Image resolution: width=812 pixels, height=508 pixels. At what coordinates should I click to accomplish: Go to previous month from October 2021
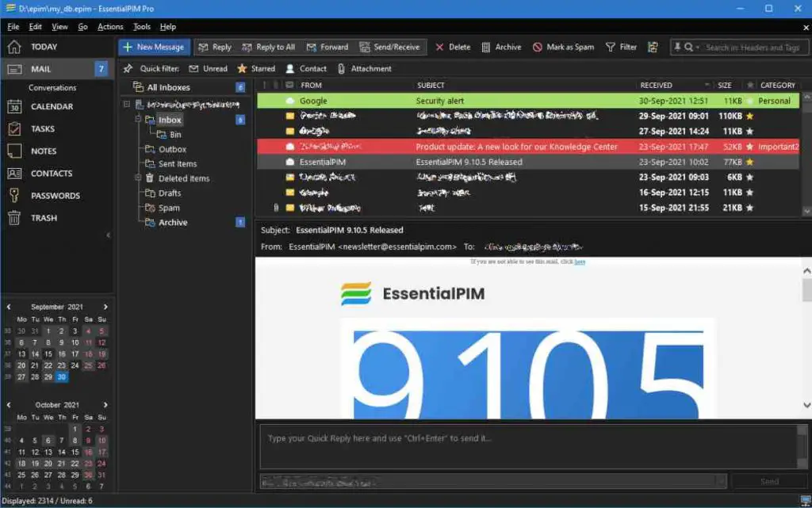pyautogui.click(x=9, y=404)
